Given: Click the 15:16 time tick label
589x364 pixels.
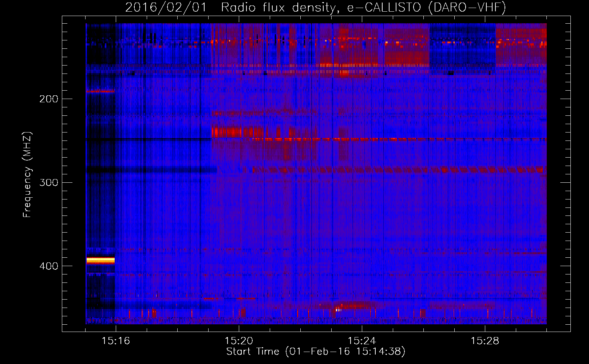Looking at the screenshot, I should click(116, 341).
